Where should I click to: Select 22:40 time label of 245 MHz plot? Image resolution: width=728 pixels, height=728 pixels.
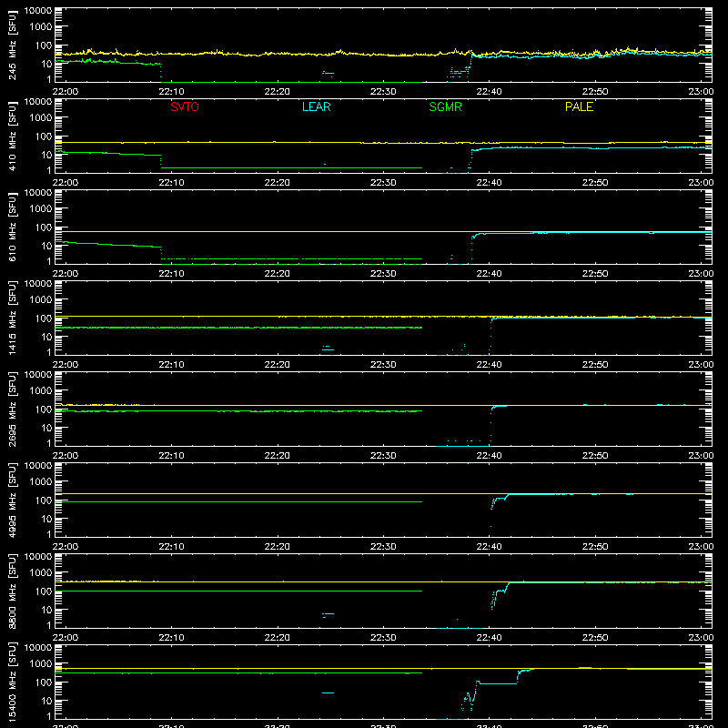(489, 92)
